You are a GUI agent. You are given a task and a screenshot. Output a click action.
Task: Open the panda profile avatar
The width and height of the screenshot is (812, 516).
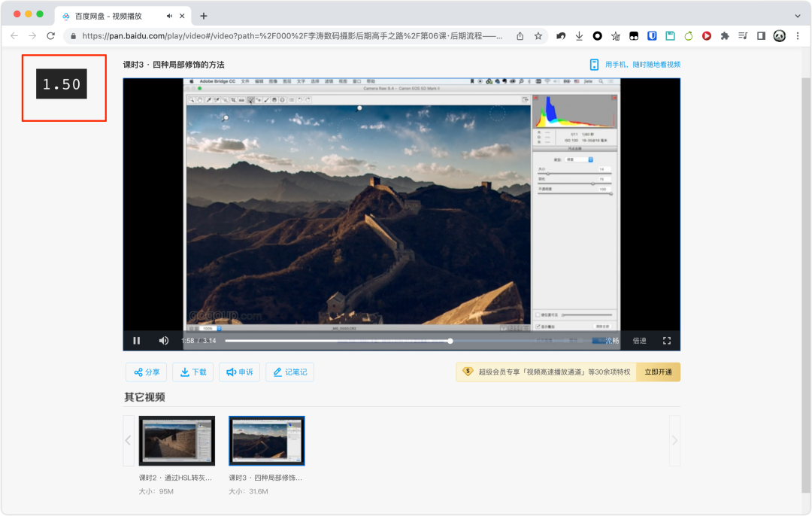pos(780,36)
